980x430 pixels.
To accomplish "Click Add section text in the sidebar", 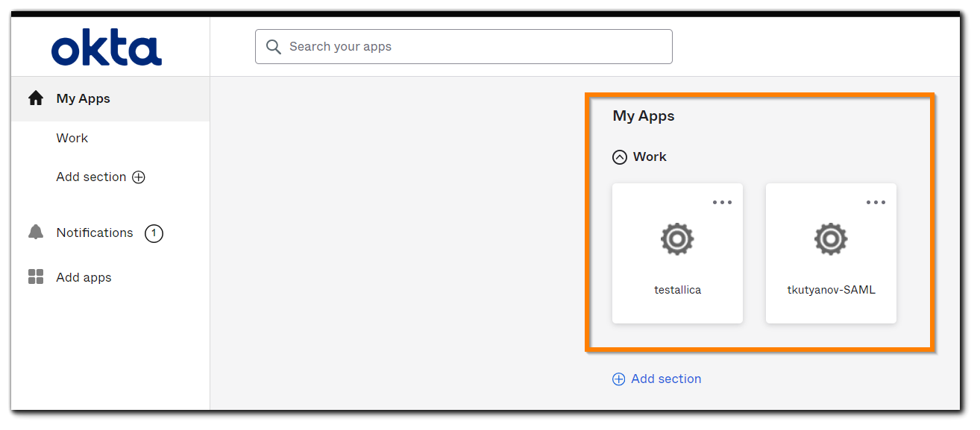I will (x=91, y=177).
